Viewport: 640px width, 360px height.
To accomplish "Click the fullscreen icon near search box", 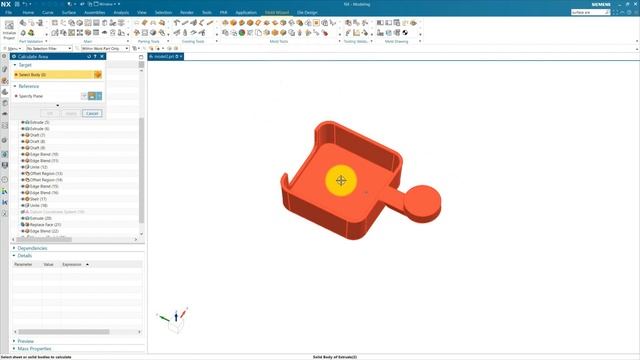I will [x=616, y=12].
